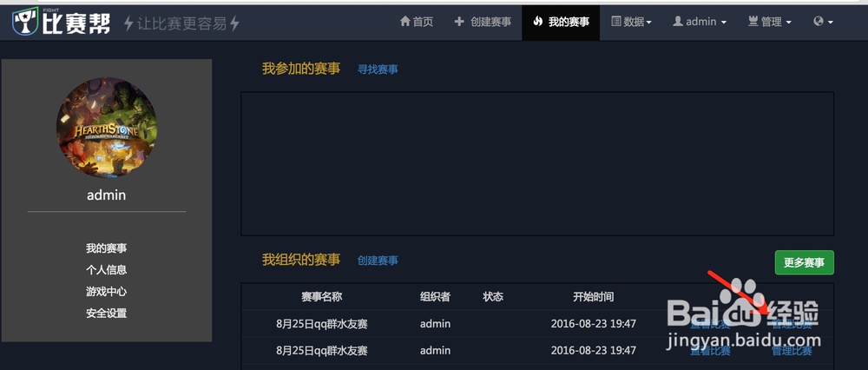The height and width of the screenshot is (370, 868).
Task: Go to 首页 in the navbar
Action: click(417, 22)
